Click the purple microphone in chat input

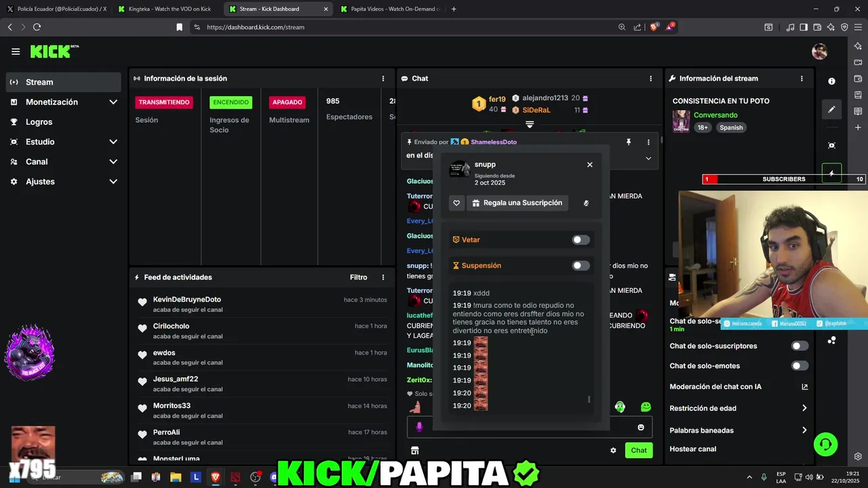[x=419, y=427]
